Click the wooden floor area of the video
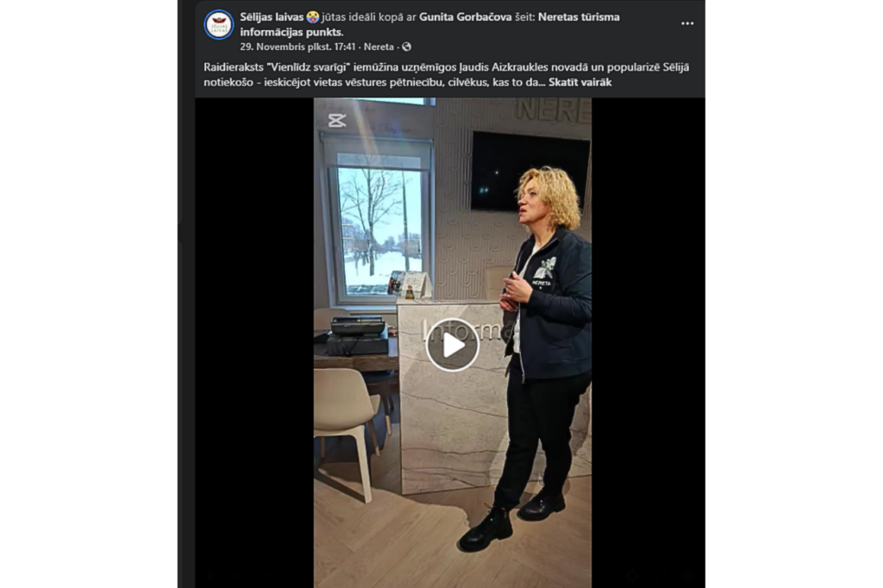This screenshot has height=588, width=883. tap(394, 541)
